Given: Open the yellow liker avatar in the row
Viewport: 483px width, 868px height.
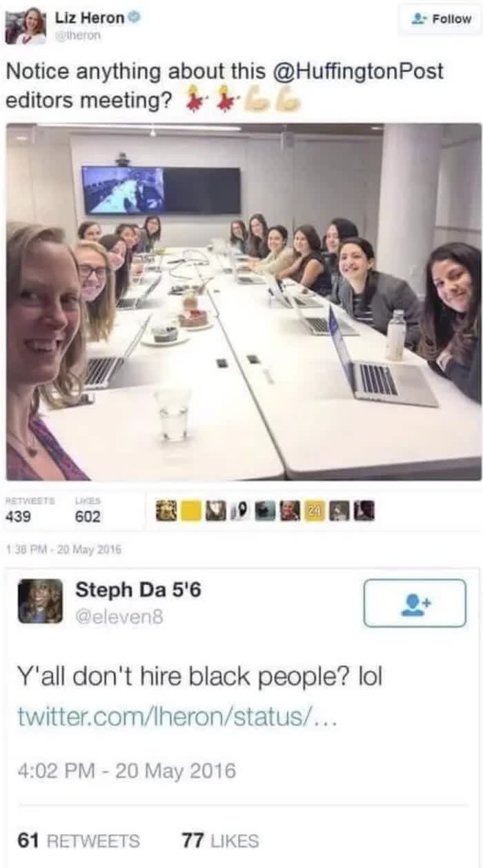Looking at the screenshot, I should [194, 511].
